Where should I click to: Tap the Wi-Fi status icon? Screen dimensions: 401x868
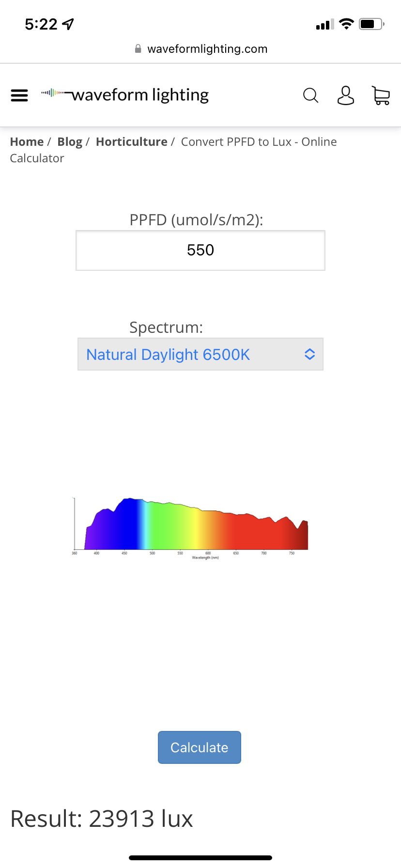346,24
